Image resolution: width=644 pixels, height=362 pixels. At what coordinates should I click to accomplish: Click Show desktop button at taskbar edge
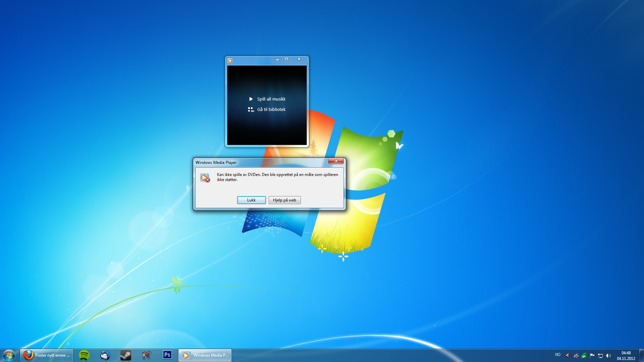[641, 355]
